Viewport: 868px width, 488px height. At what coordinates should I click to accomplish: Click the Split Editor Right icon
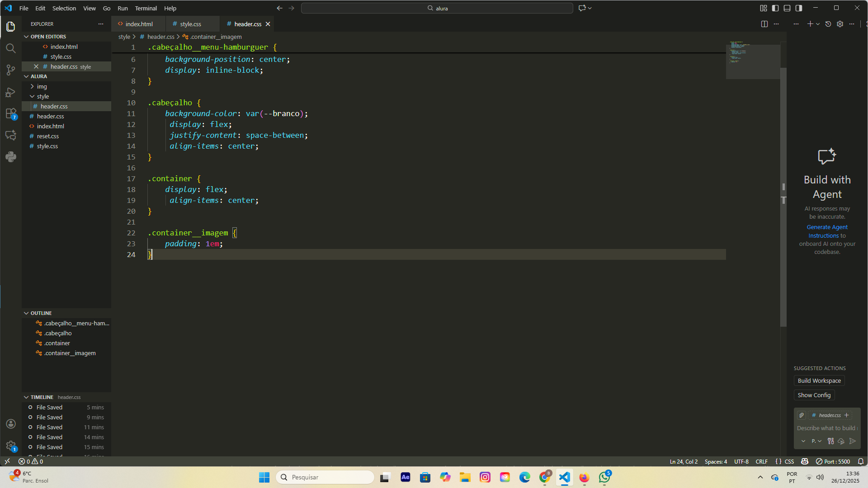[764, 24]
